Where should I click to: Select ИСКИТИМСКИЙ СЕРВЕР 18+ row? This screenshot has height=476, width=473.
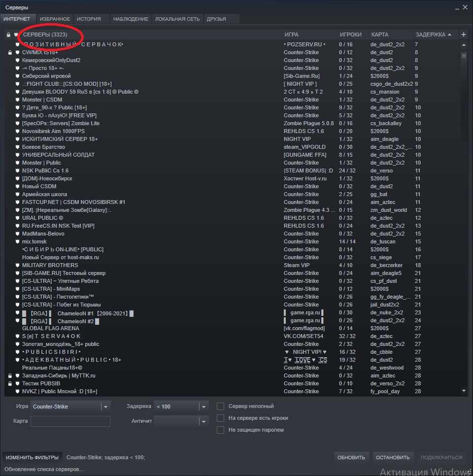click(232, 139)
